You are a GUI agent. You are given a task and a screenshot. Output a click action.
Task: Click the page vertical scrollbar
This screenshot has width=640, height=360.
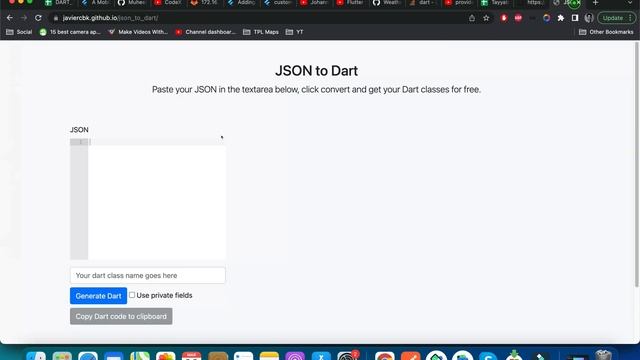[637, 163]
